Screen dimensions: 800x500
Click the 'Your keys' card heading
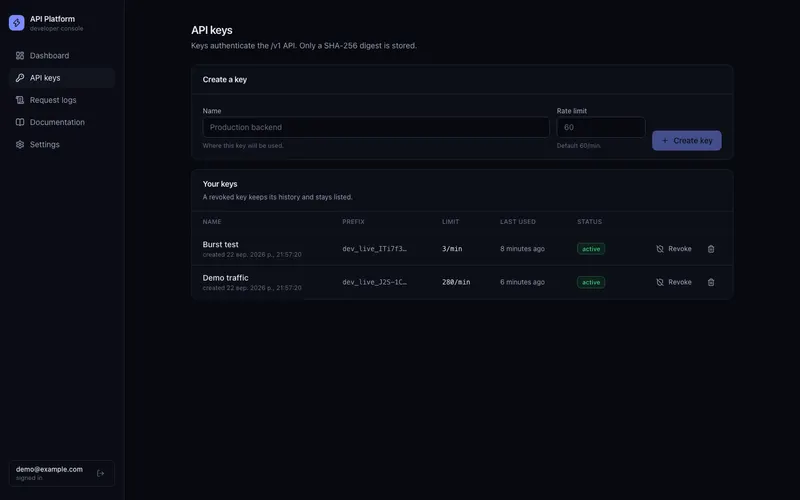click(x=220, y=184)
